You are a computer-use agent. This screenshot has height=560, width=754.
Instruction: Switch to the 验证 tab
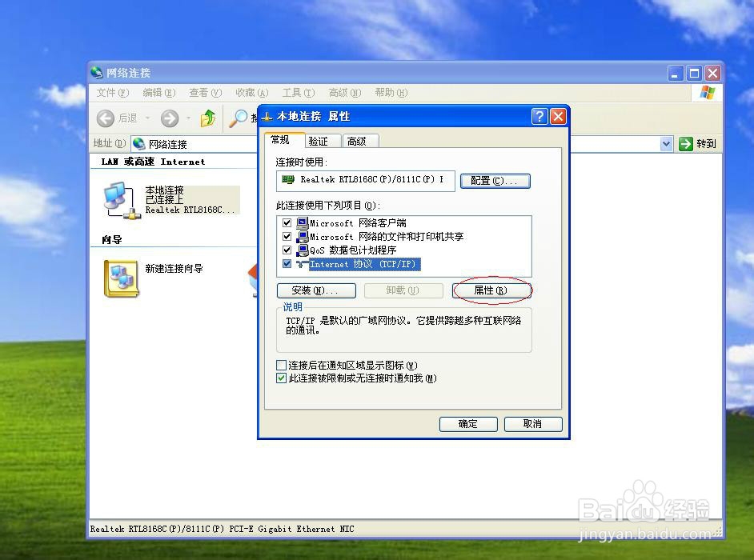point(323,141)
